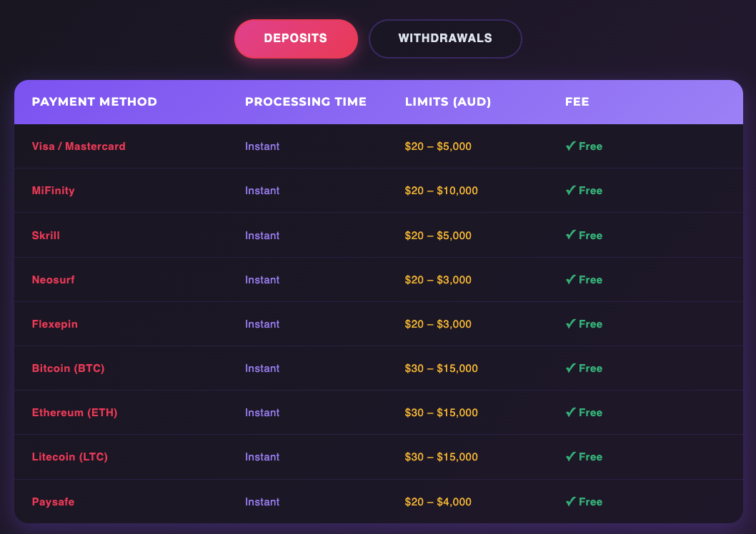
Task: Click the Free label in the Ethereum row
Action: coord(591,413)
